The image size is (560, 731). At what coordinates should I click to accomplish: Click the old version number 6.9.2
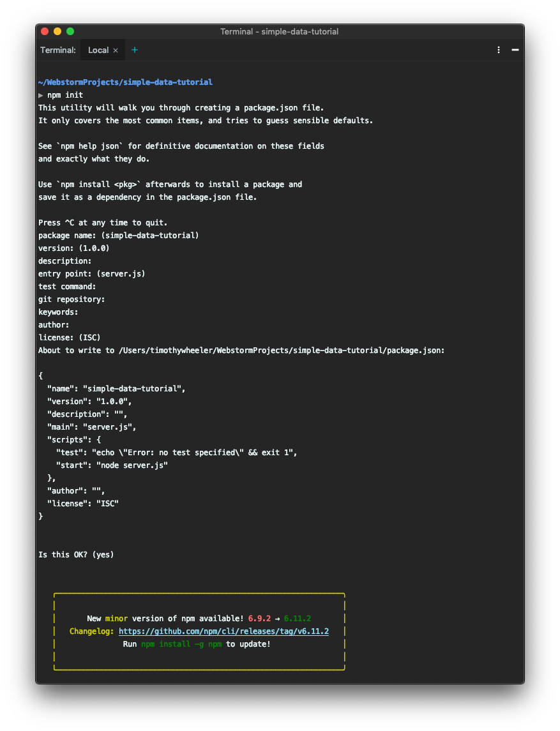coord(259,618)
